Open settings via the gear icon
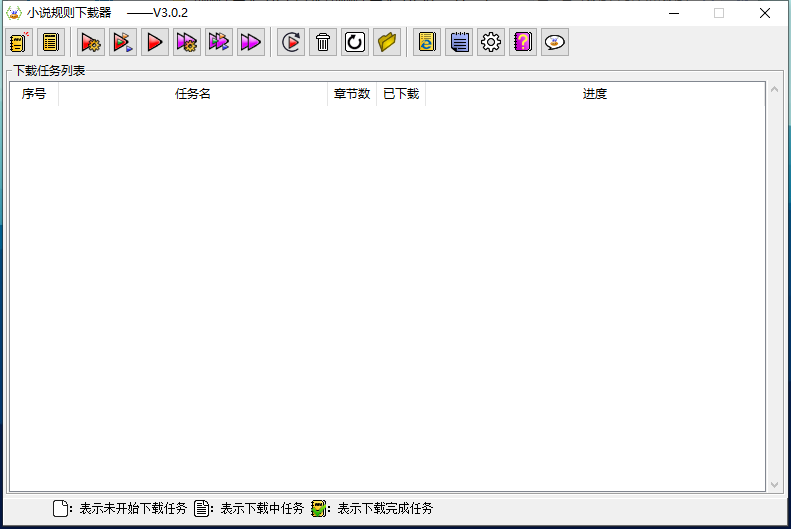The height and width of the screenshot is (529, 791). pos(491,42)
